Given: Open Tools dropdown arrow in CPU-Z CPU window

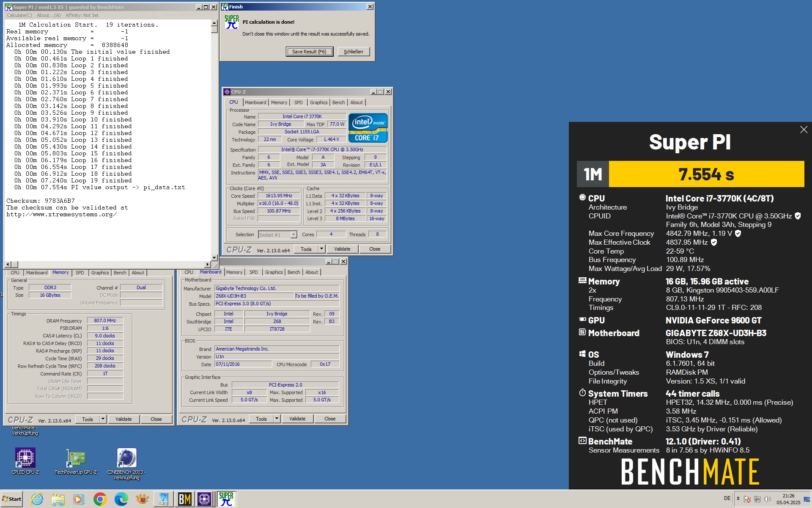Looking at the screenshot, I should (x=321, y=249).
